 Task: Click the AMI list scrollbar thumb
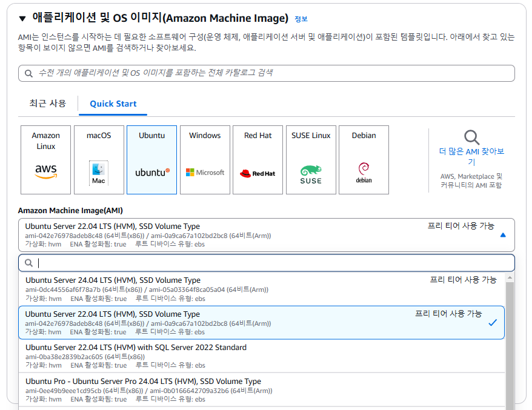tap(510, 346)
